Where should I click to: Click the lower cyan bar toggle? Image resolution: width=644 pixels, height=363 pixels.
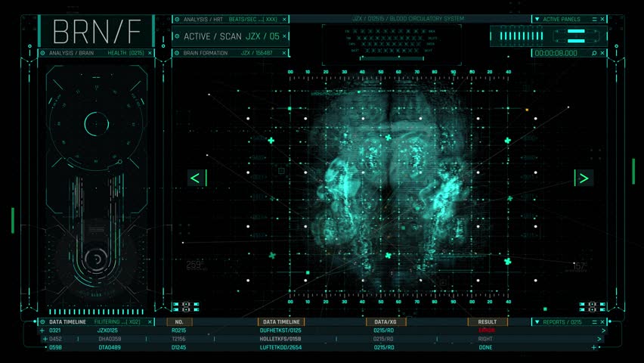(576, 40)
